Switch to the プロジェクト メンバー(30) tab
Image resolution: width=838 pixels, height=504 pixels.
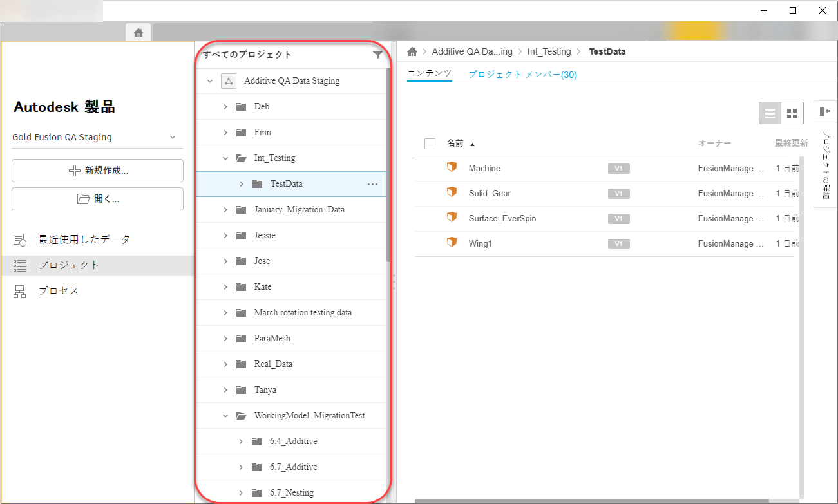[x=522, y=75]
